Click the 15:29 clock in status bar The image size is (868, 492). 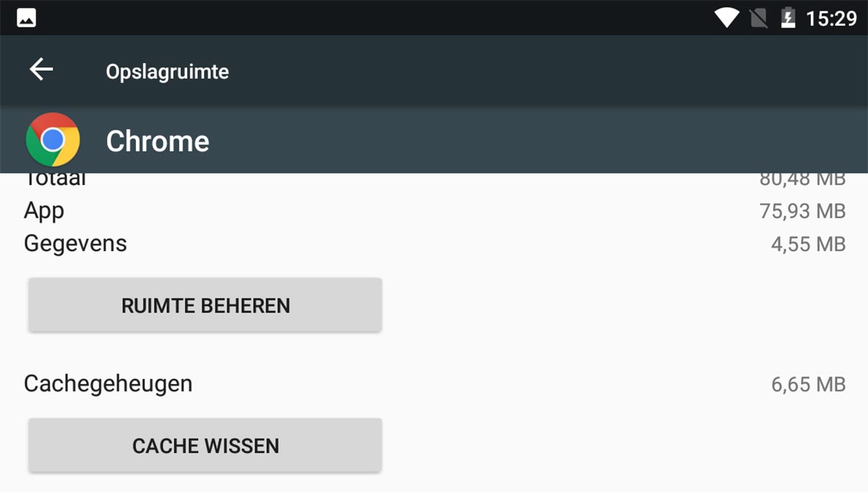click(831, 18)
